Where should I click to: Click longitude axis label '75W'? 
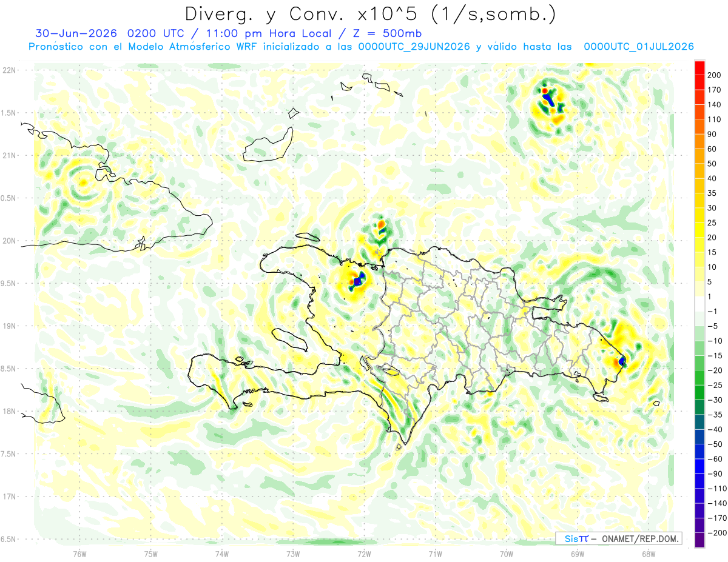[x=151, y=554]
